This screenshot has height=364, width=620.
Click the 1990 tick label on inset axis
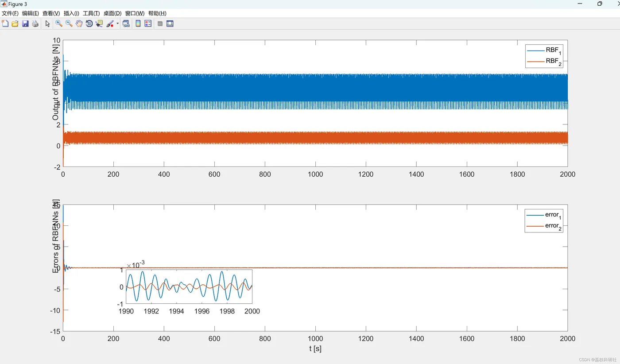coord(126,311)
